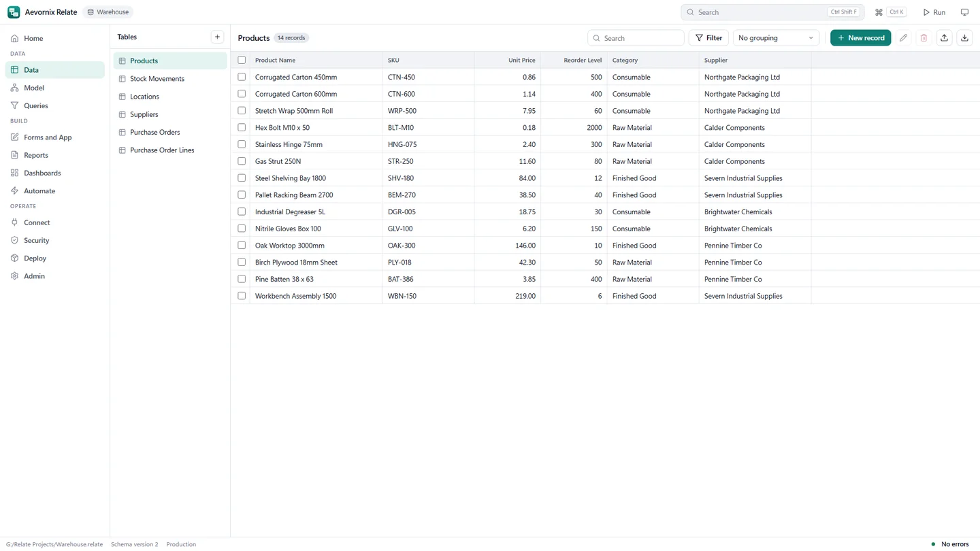The image size is (980, 551).
Task: Click the Filter button
Action: click(708, 38)
